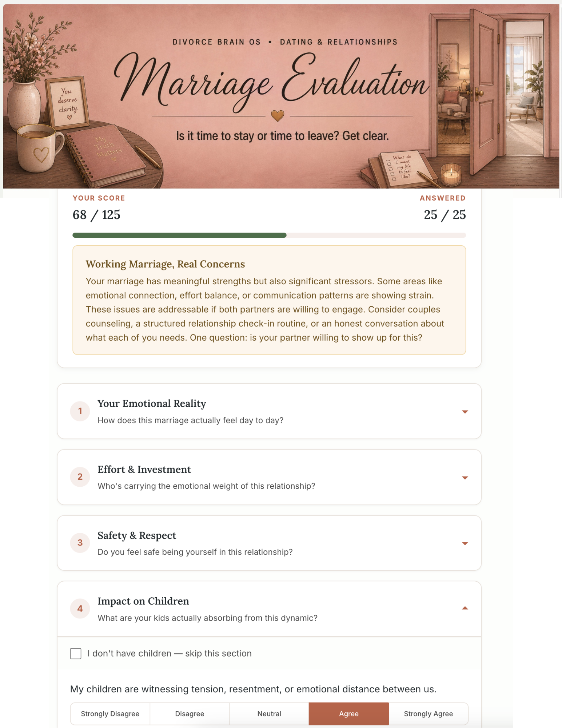562x728 pixels.
Task: Click the section 1 number badge
Action: pyautogui.click(x=80, y=411)
